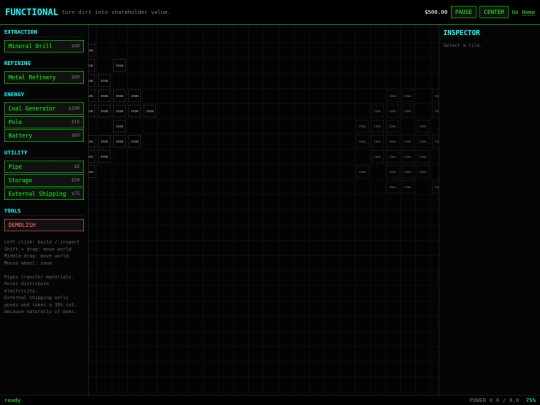The image size is (540, 405).
Task: Click the REFINING section heading
Action: click(x=17, y=63)
